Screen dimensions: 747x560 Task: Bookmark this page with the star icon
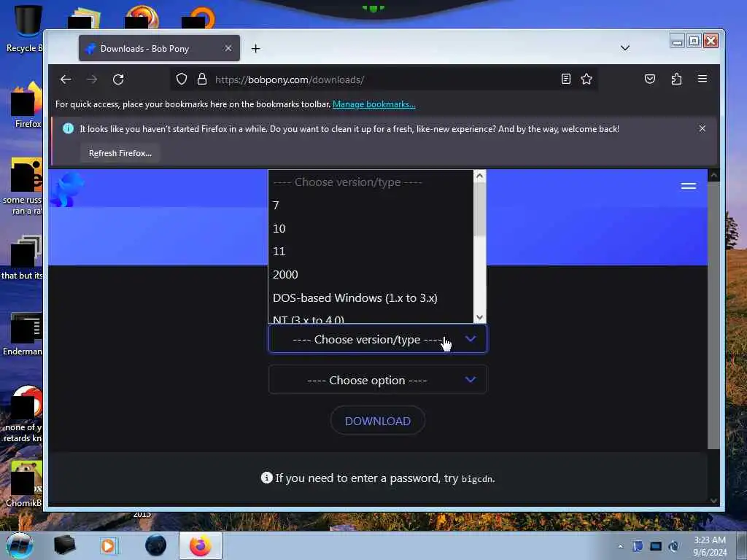[x=587, y=79]
